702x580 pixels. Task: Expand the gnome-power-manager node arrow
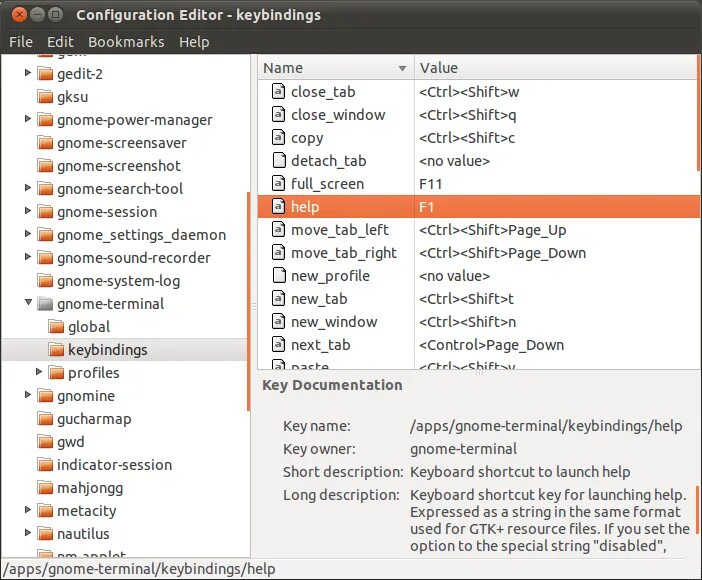28,119
